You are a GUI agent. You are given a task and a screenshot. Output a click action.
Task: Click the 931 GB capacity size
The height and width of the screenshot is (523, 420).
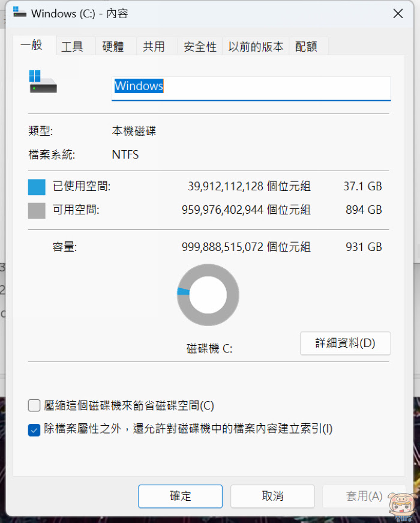tap(364, 247)
